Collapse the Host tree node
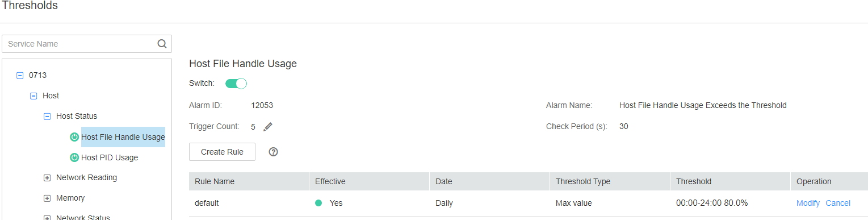 (x=33, y=96)
